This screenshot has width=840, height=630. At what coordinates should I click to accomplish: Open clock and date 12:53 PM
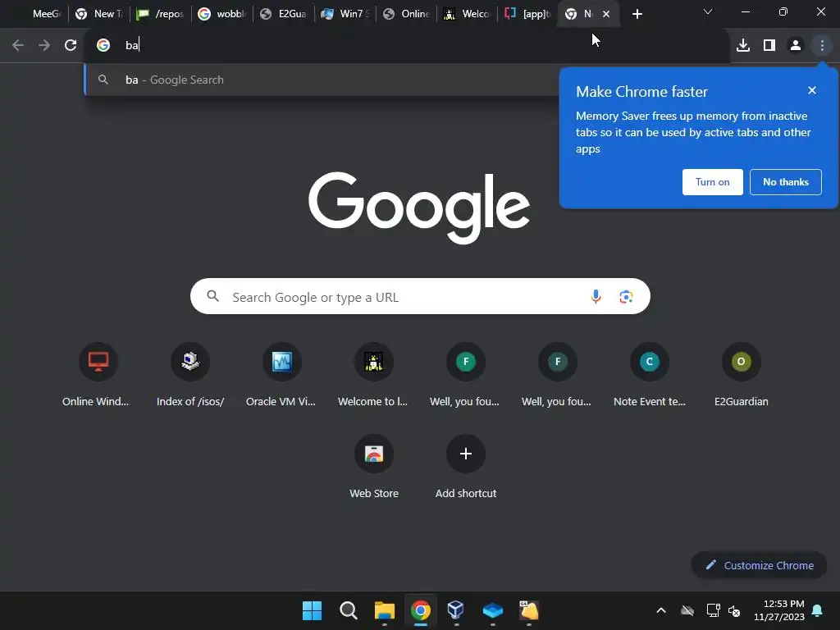pos(779,610)
